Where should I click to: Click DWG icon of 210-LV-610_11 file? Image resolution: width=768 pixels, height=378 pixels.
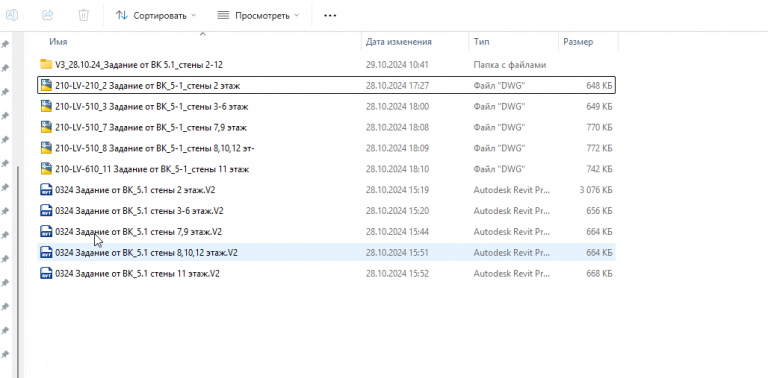pos(46,169)
